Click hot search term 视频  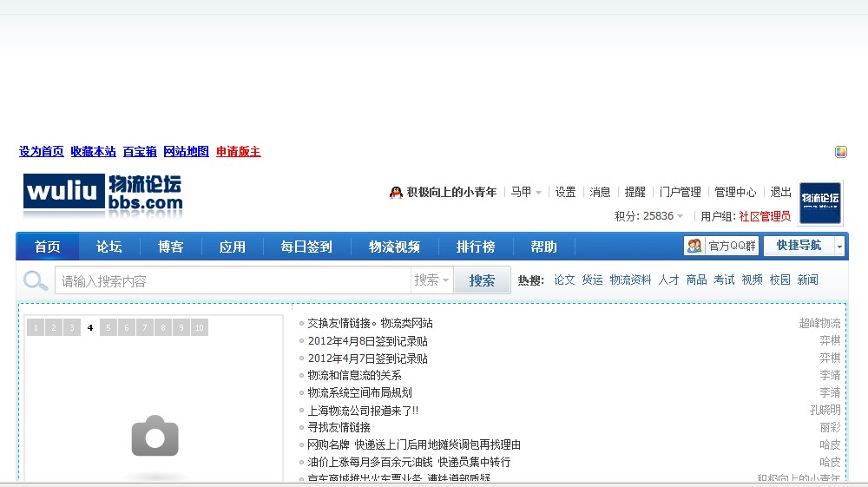point(753,280)
